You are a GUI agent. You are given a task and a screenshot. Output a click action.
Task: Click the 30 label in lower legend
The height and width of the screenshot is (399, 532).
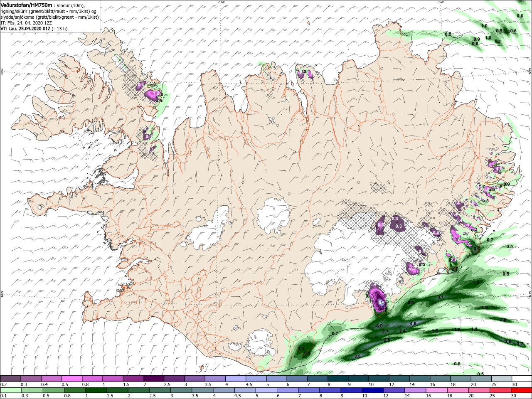[x=514, y=396]
